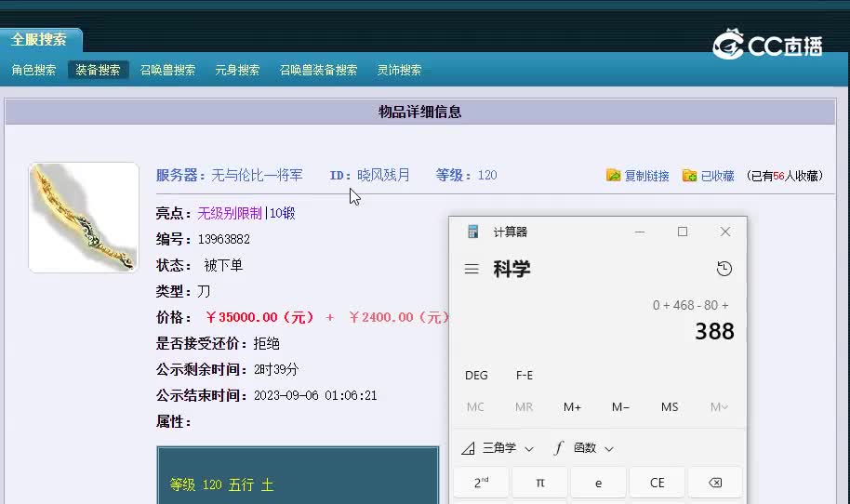Click the golden blade item thumbnail
The image size is (850, 504).
[84, 218]
